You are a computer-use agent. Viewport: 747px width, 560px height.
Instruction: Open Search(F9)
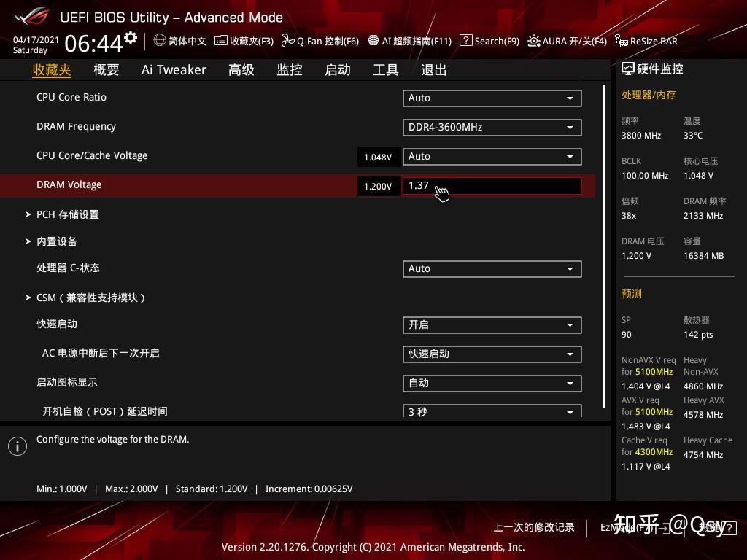(489, 41)
